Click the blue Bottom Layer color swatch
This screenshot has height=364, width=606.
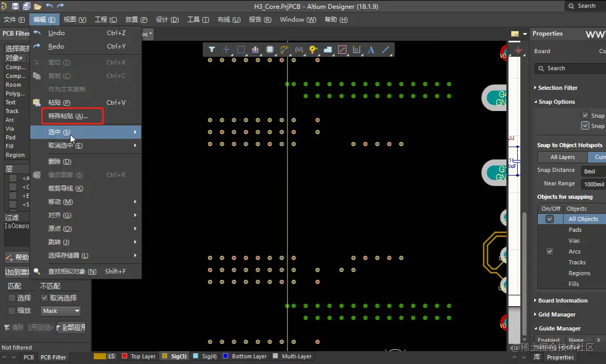pos(226,356)
